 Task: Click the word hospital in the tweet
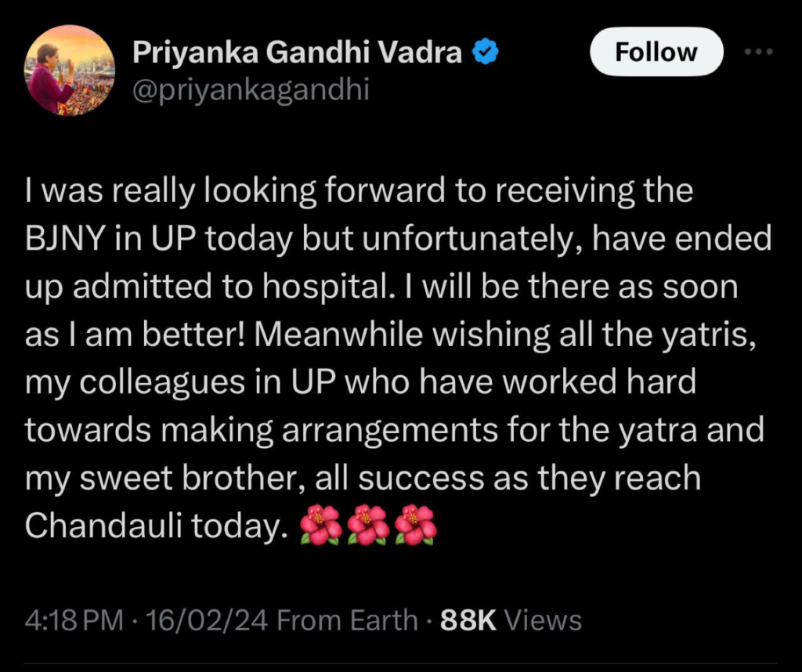point(325,287)
